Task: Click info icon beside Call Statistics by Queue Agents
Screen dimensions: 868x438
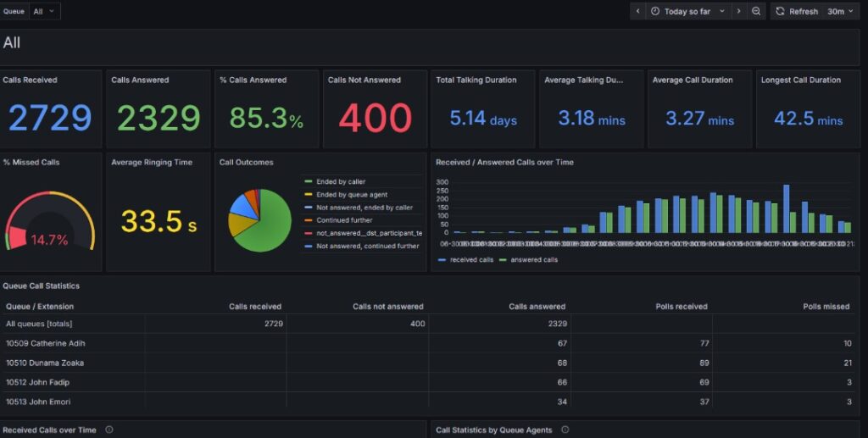Action: click(x=565, y=430)
